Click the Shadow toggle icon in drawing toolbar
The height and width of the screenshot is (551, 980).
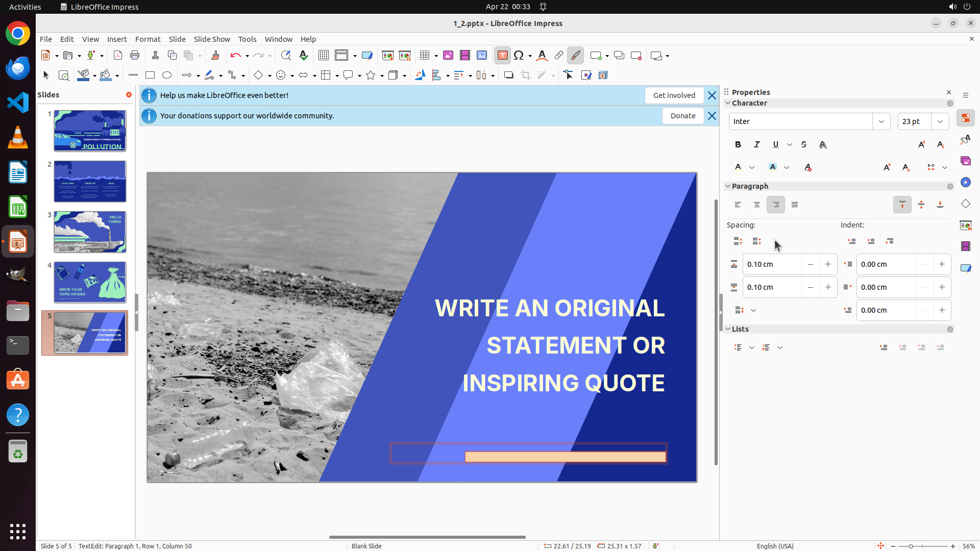[508, 76]
